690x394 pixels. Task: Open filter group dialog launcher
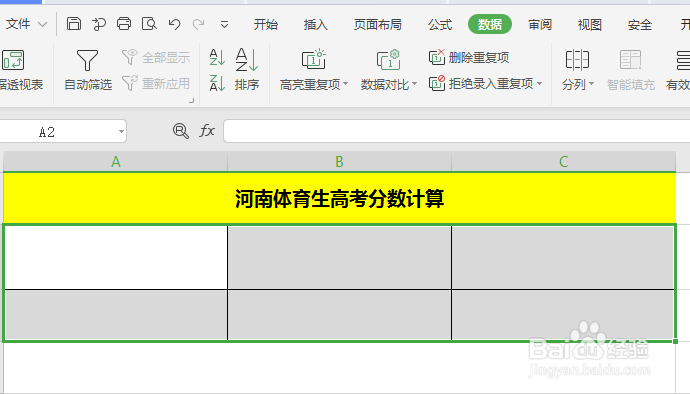pos(191,101)
